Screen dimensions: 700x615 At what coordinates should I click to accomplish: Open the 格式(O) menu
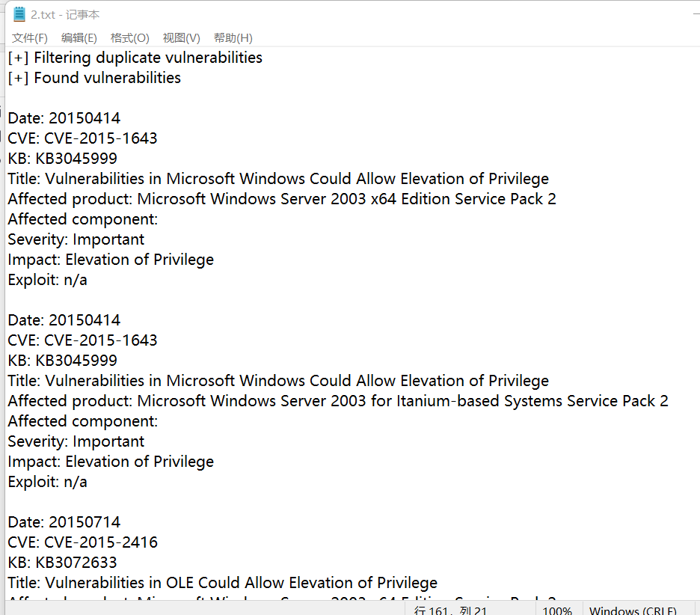click(x=130, y=38)
